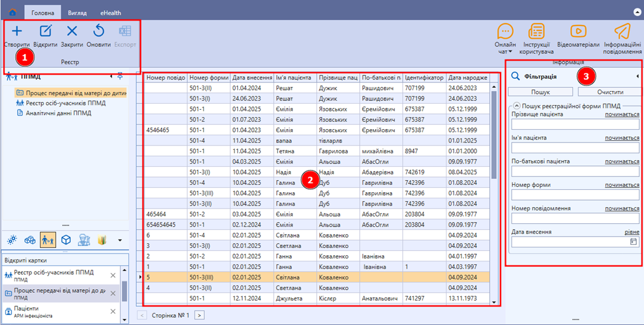Click the magnifier icon next to Фільтрація
Screen dimensions: 644x325
pyautogui.click(x=515, y=76)
